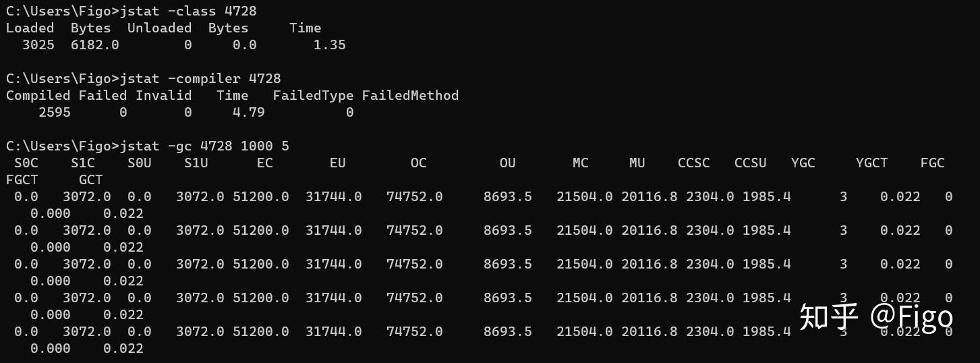
Task: Click the 'FailedType' column header
Action: [314, 96]
